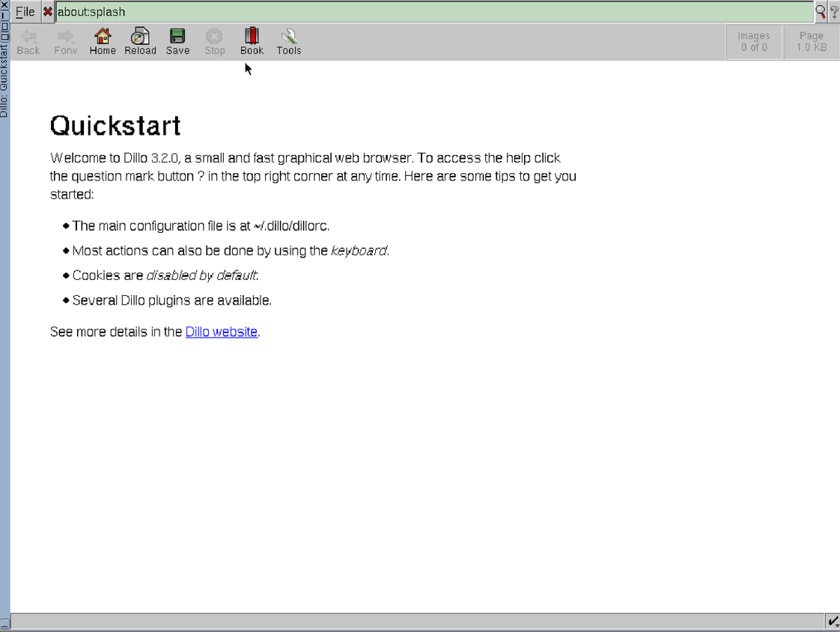Click the Images 0 of 0 indicator
The image size is (840, 632).
click(754, 42)
